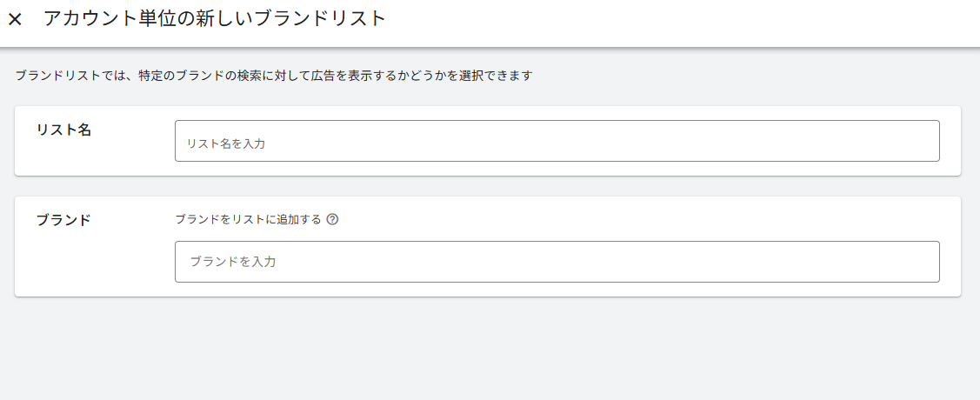This screenshot has width=980, height=400.
Task: Click the help icon beside ブランドをリストに追加する
Action: pos(332,219)
